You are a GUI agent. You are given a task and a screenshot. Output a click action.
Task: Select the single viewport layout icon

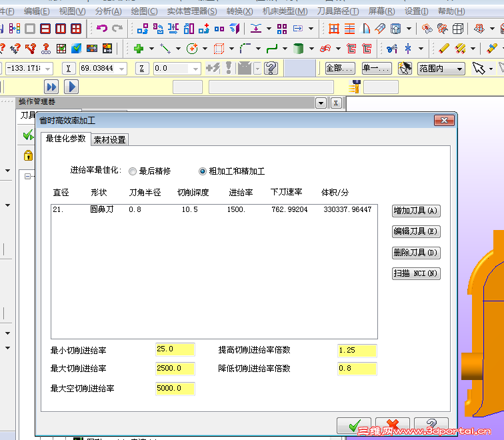(30, 29)
